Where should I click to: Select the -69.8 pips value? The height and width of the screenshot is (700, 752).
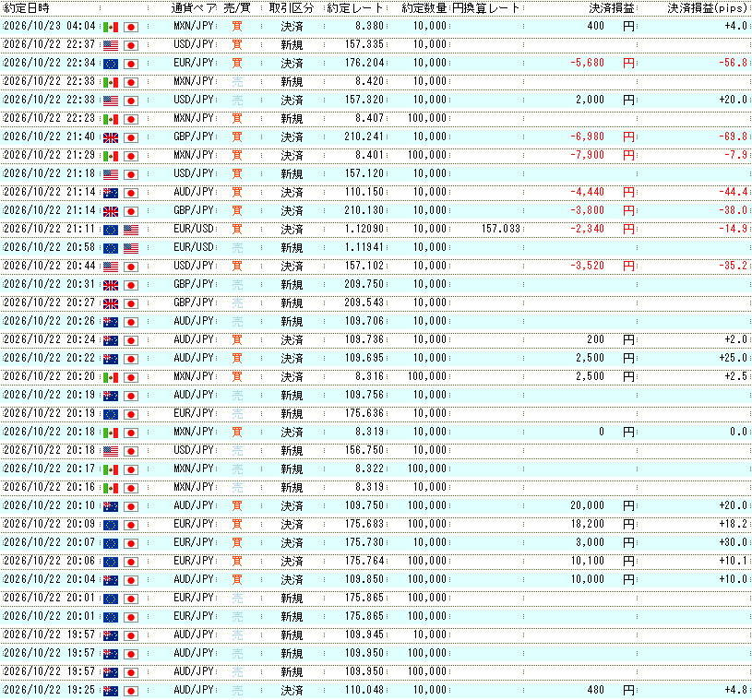click(x=734, y=136)
